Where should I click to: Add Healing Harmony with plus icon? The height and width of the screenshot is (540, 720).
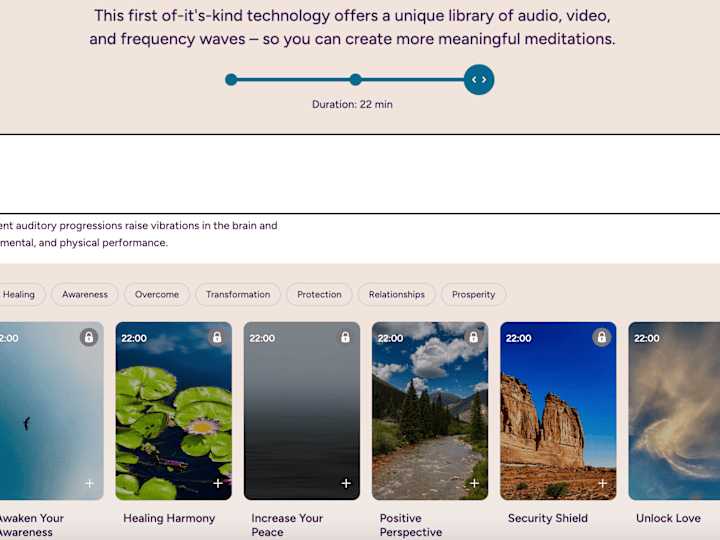[218, 483]
